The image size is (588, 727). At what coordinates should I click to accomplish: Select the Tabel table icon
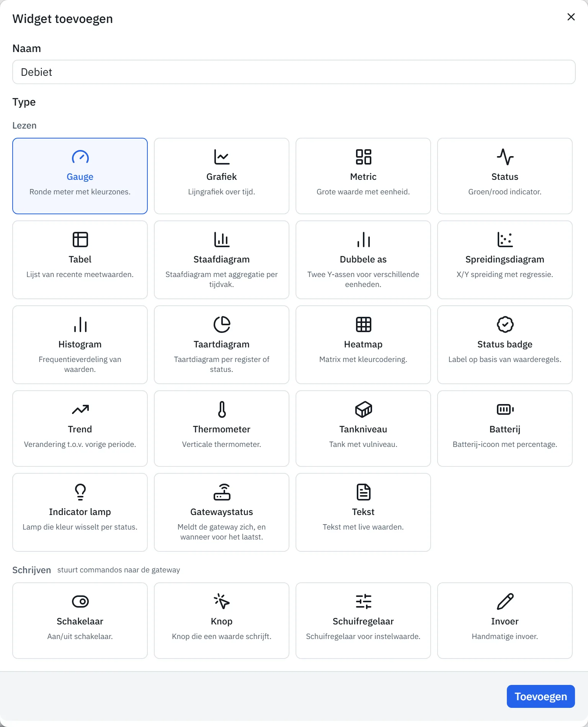point(80,240)
